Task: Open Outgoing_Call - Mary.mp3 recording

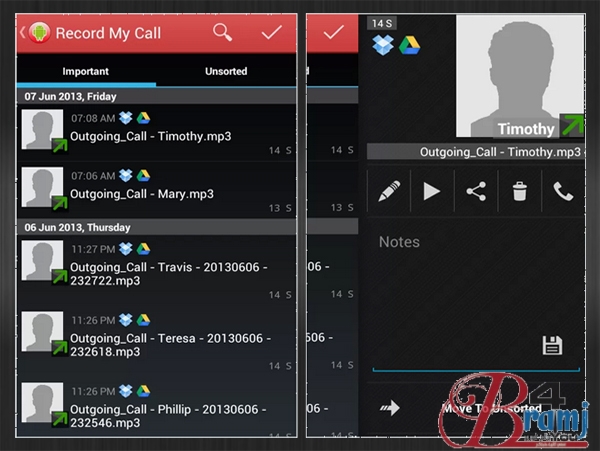Action: point(157,190)
